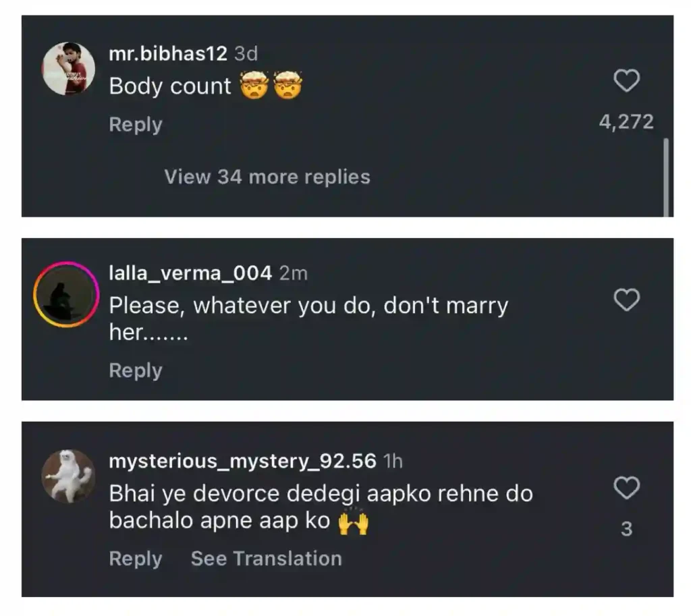Click the comments scrollbar
Screen dimensions: 691x616
(667, 175)
